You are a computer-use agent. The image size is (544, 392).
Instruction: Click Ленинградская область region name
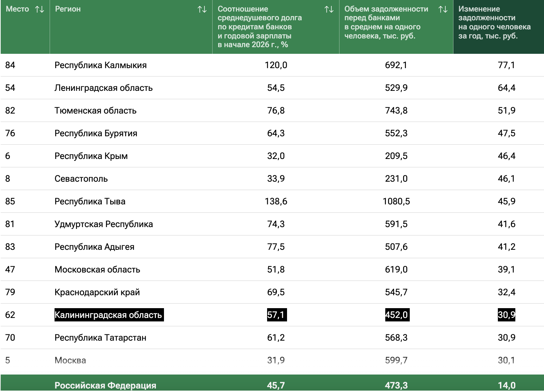(x=103, y=88)
